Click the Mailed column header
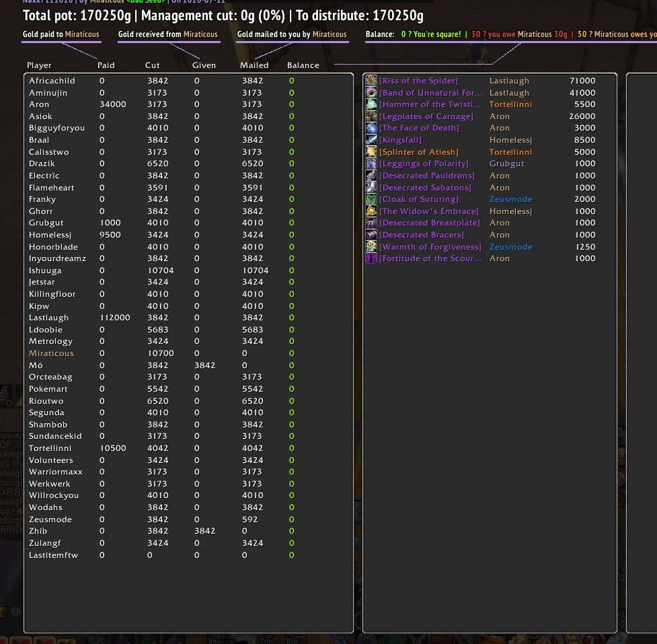657x644 pixels. tap(254, 65)
